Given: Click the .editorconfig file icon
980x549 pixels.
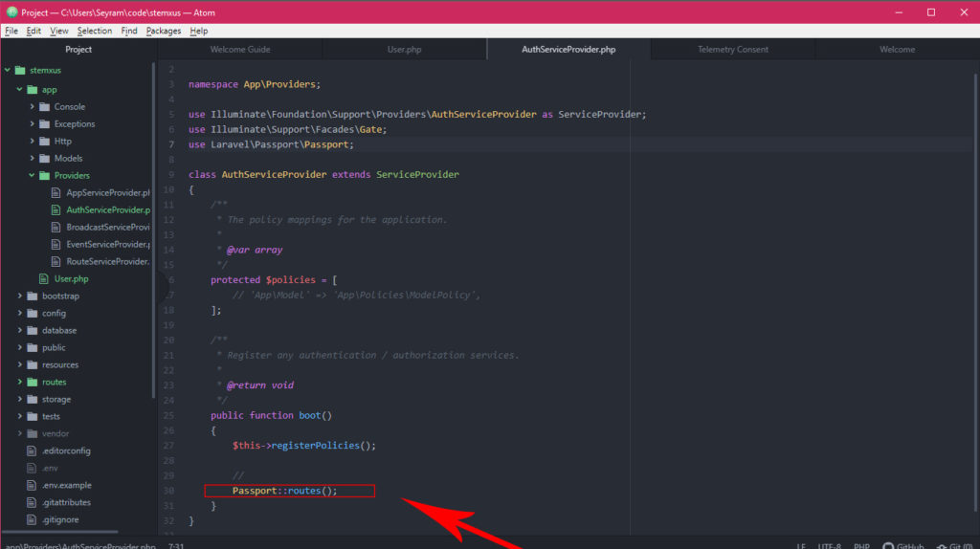Looking at the screenshot, I should (32, 450).
